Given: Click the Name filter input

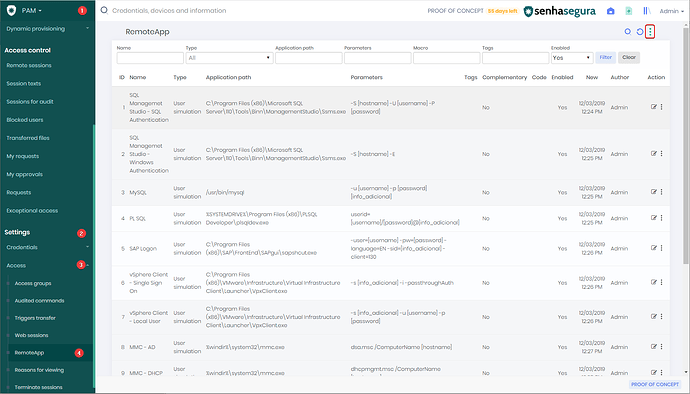Looking at the screenshot, I should tap(150, 58).
